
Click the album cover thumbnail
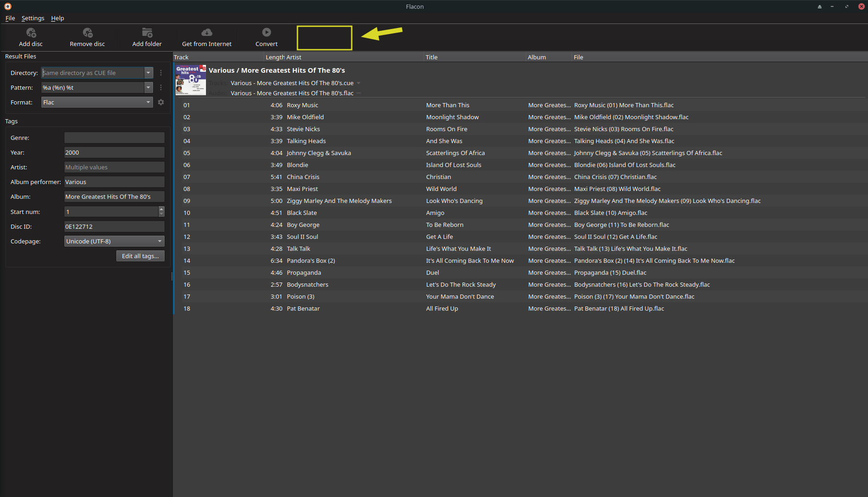pos(190,80)
